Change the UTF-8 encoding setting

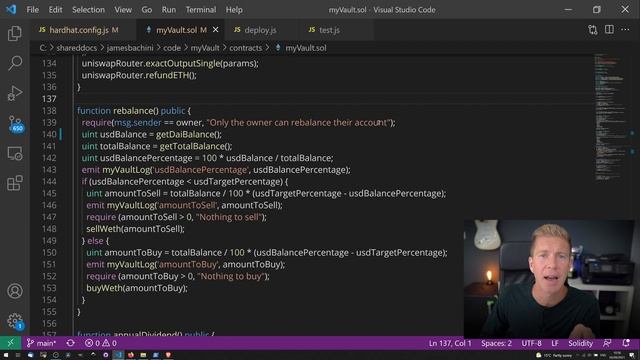tap(531, 343)
